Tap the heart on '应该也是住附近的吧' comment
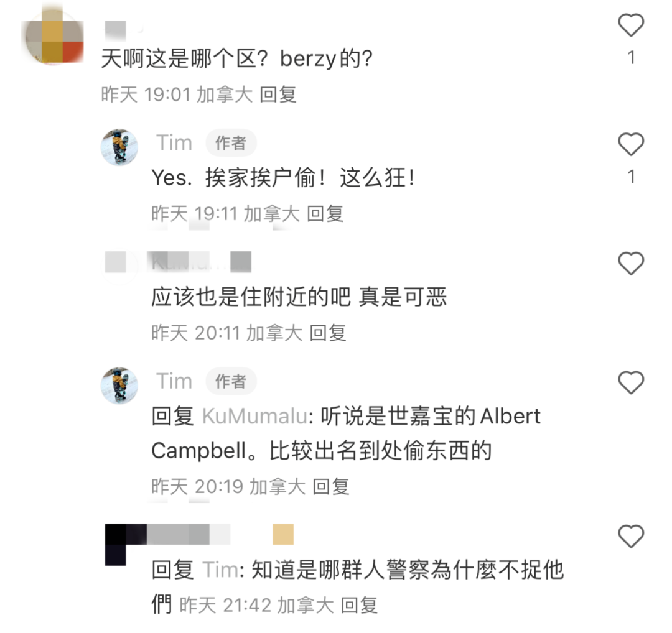The width and height of the screenshot is (672, 633). click(631, 263)
